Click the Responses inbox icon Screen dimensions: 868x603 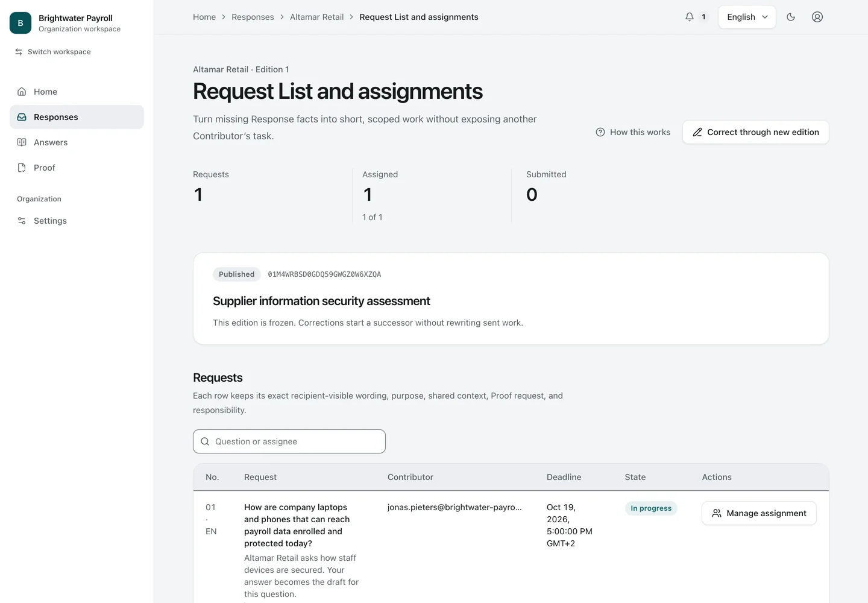(x=22, y=117)
